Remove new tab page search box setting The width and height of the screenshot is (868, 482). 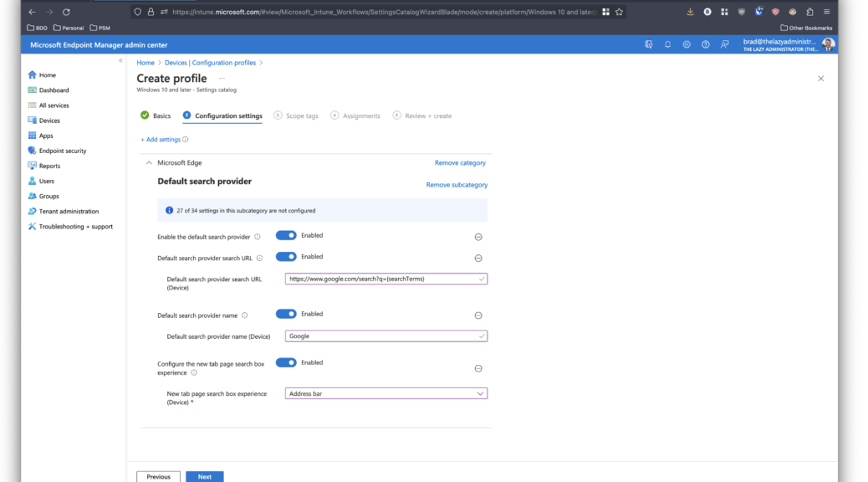[478, 368]
